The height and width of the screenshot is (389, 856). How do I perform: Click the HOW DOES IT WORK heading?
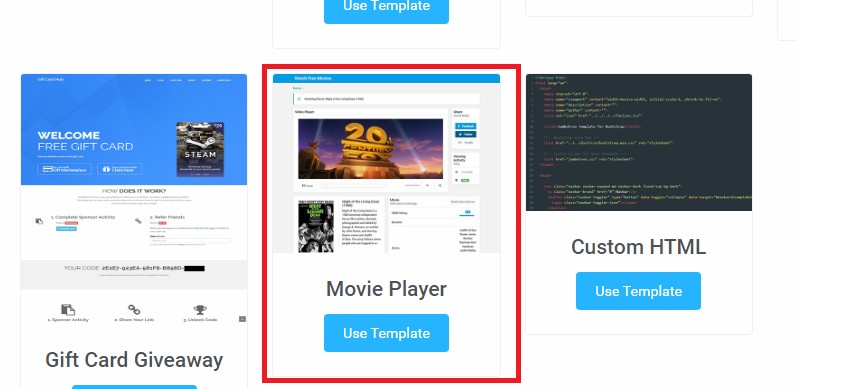[134, 191]
